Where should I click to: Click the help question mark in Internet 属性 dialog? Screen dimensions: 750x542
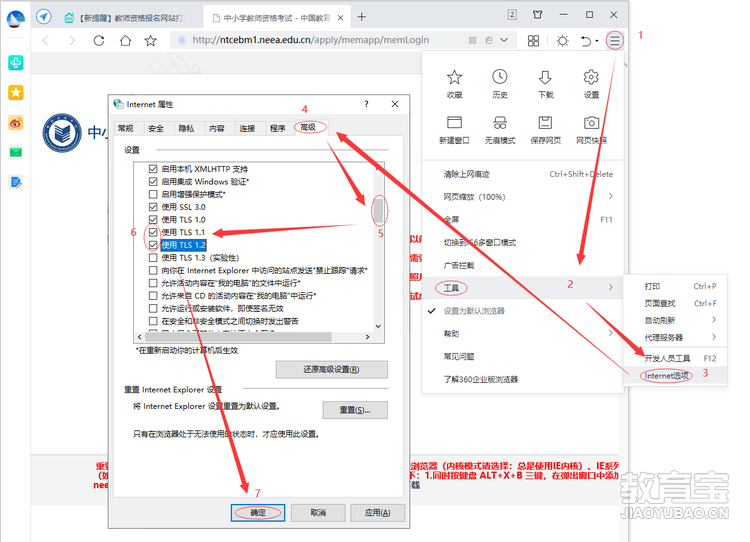pyautogui.click(x=366, y=104)
